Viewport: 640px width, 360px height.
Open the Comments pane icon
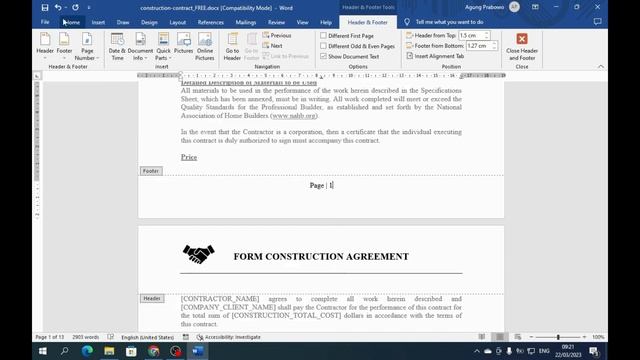pos(598,22)
